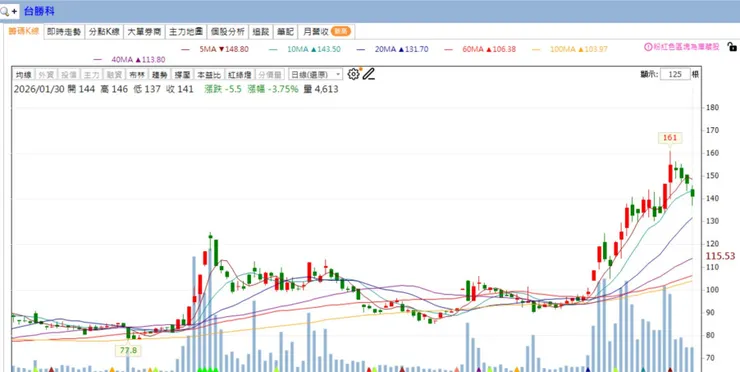Toggle the 趨勢 trend button
Image resolution: width=740 pixels, height=372 pixels.
point(159,75)
